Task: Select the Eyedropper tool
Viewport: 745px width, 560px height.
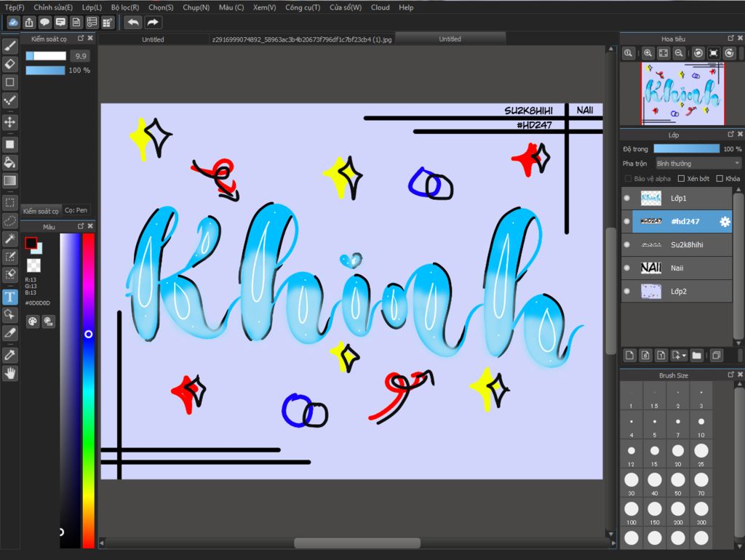Action: 10,355
